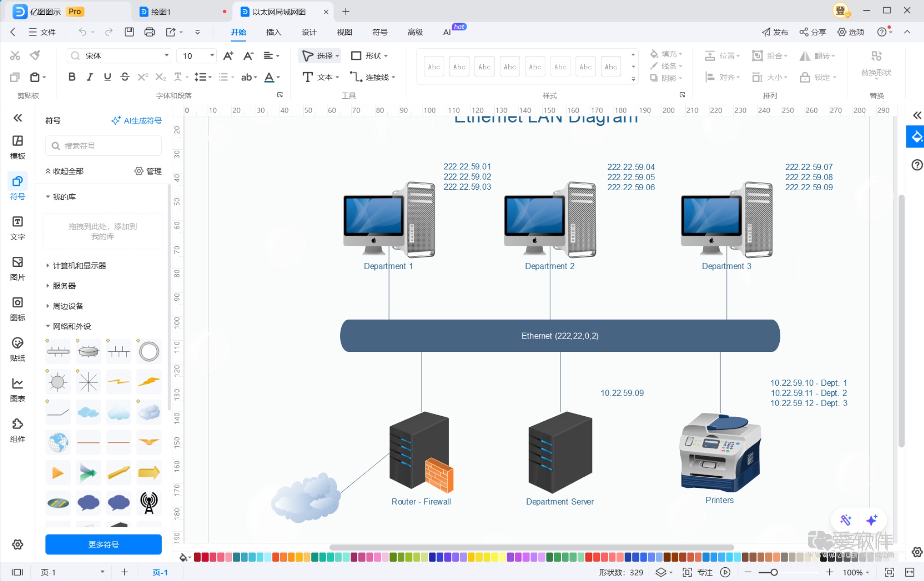Click the AI生成符号 symbol generator
This screenshot has height=581, width=924.
point(136,120)
